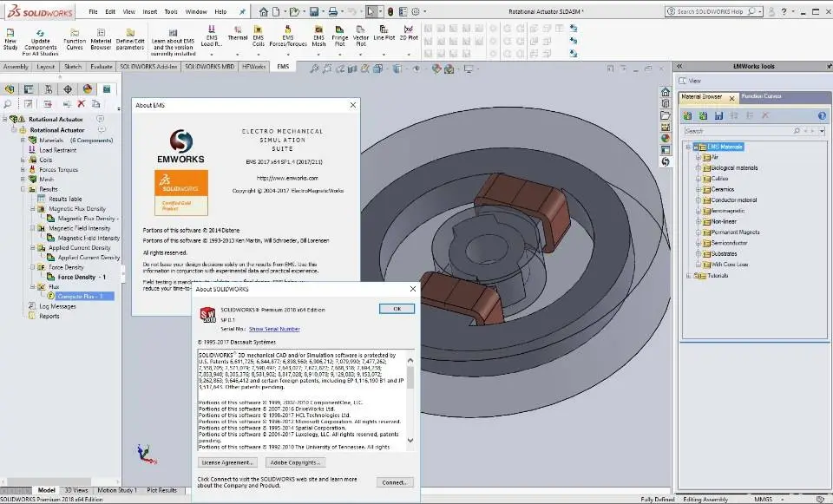Collapse the Results node in study tree
The height and width of the screenshot is (504, 833).
[23, 189]
